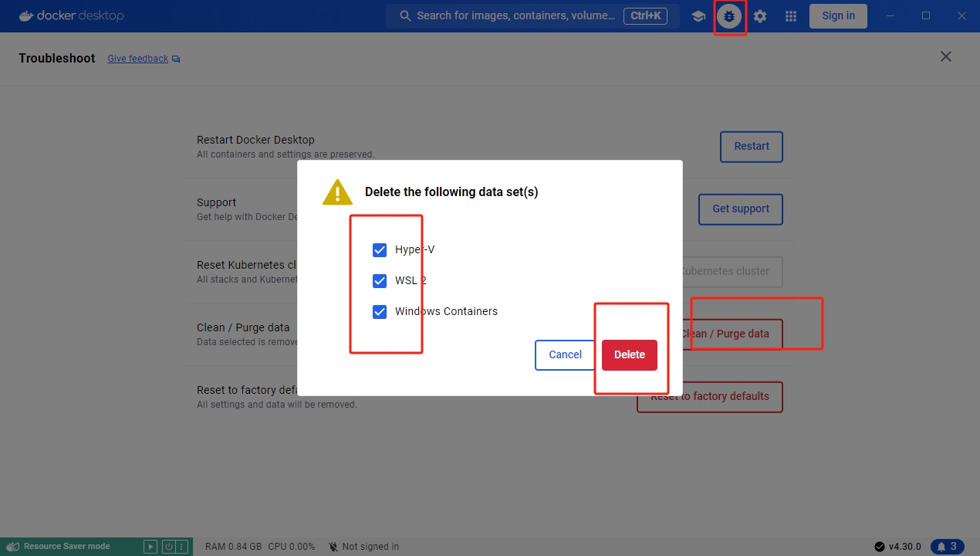Click the Get support button
980x556 pixels.
point(740,209)
